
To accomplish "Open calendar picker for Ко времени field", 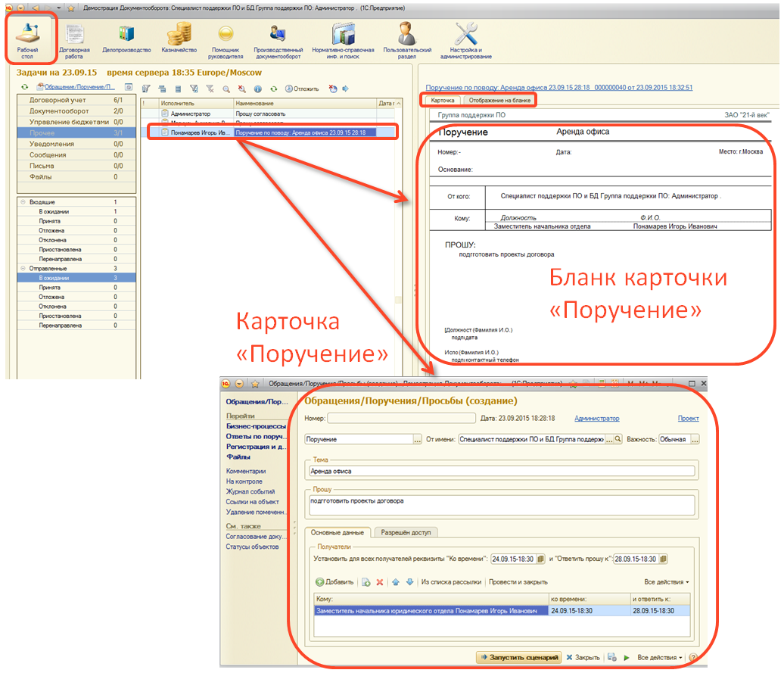I will click(540, 559).
